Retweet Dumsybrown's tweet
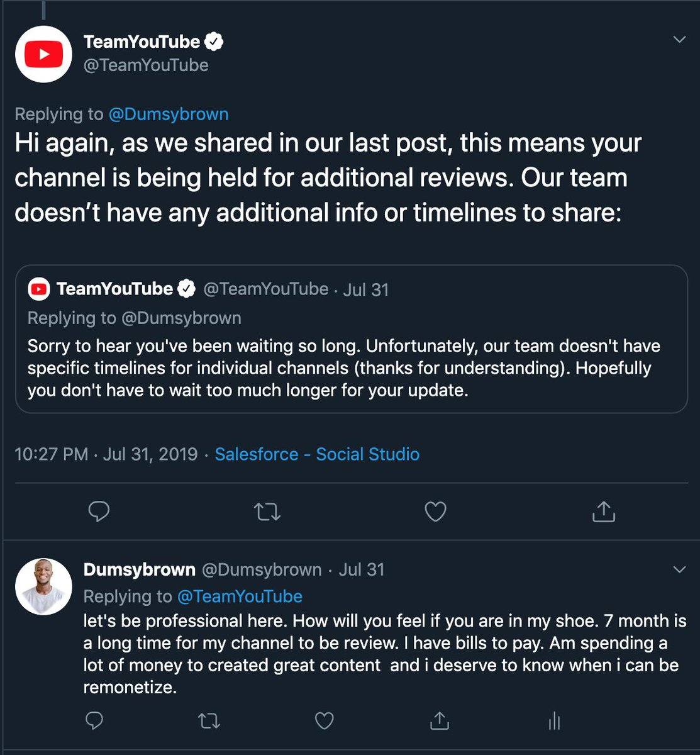 click(209, 720)
